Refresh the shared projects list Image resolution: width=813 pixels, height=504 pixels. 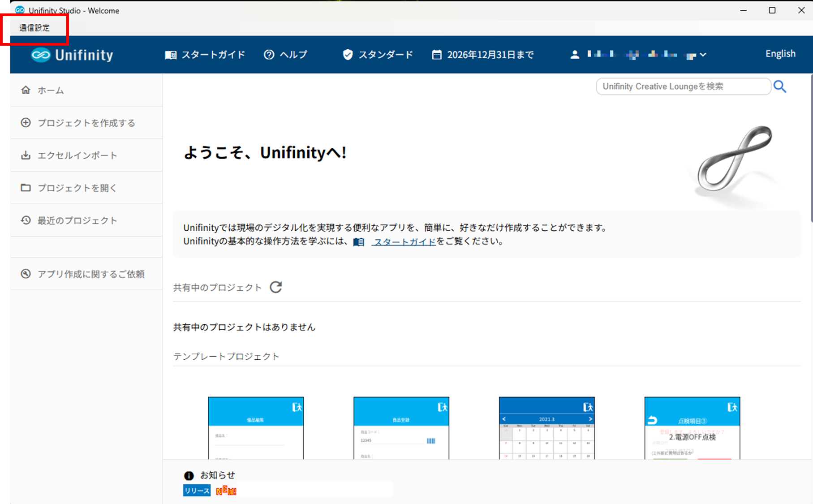276,287
